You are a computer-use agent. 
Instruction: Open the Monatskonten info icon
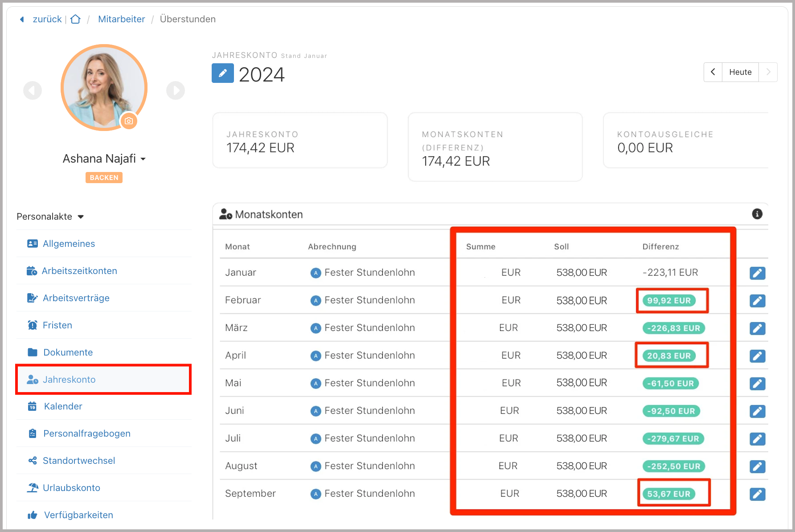[x=757, y=214]
